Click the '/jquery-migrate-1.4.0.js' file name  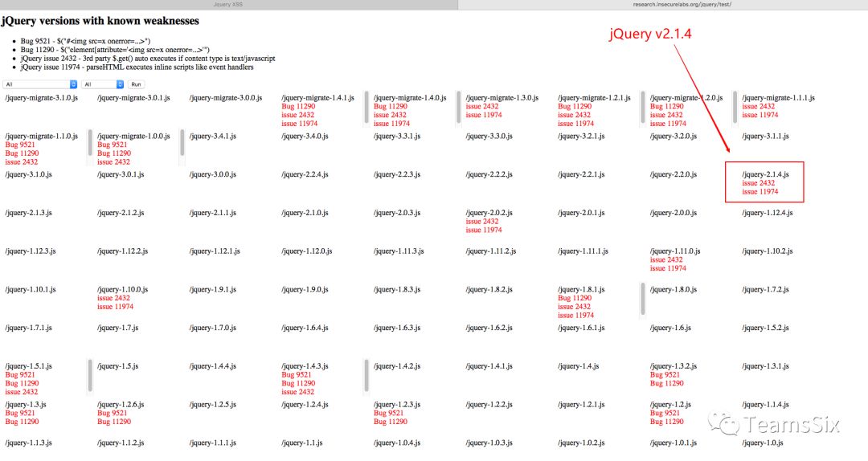coord(410,98)
